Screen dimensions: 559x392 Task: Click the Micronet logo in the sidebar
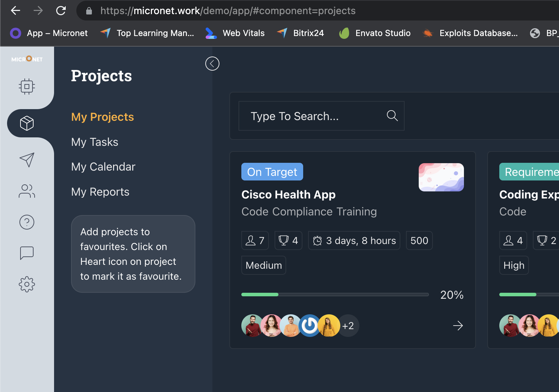27,59
